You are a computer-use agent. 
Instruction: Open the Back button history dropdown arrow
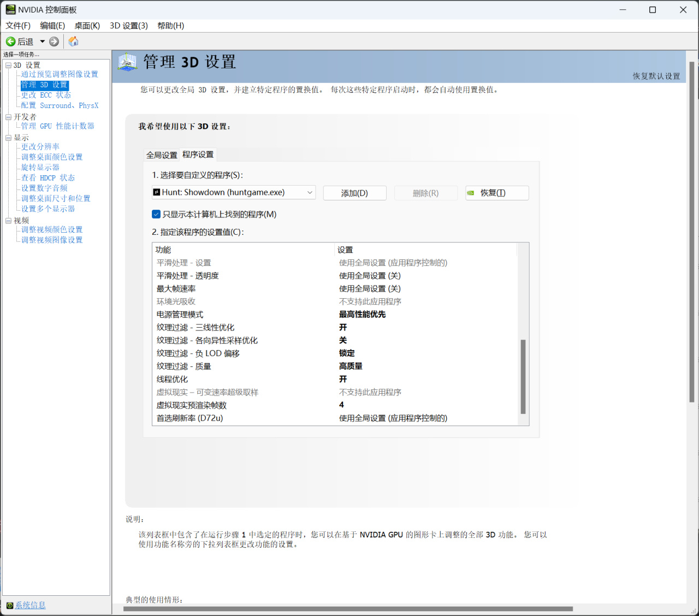[x=42, y=42]
